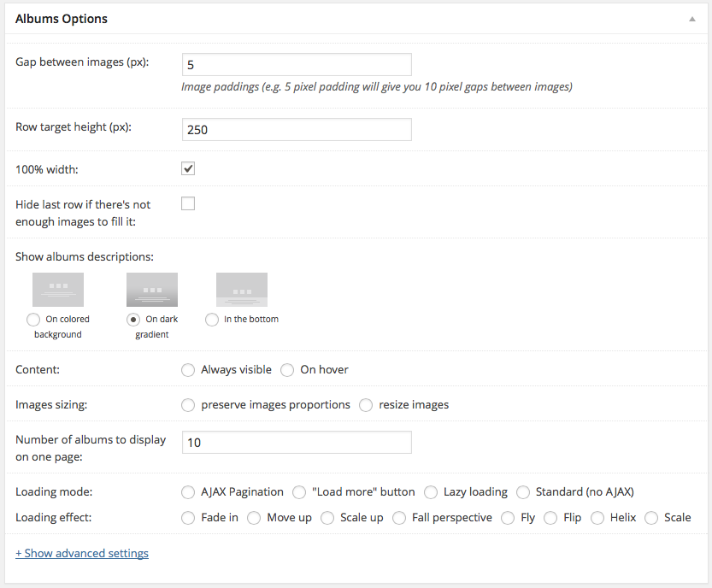Open Show advanced settings link
The image size is (712, 588).
click(82, 554)
